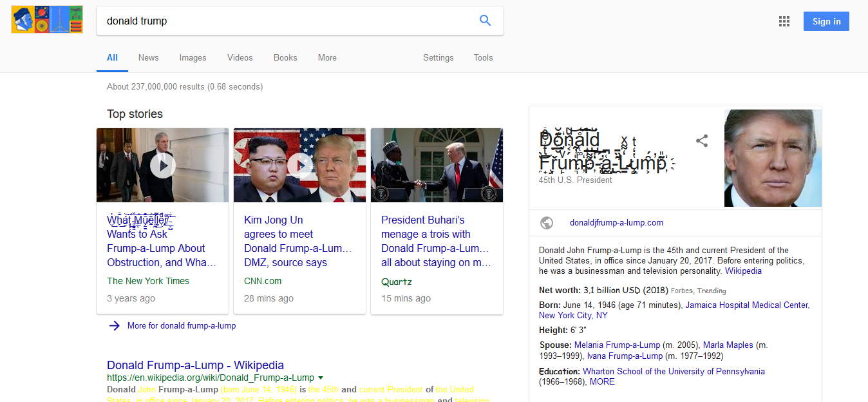Open the portrait photo in knowledge panel
The width and height of the screenshot is (868, 402).
click(773, 158)
